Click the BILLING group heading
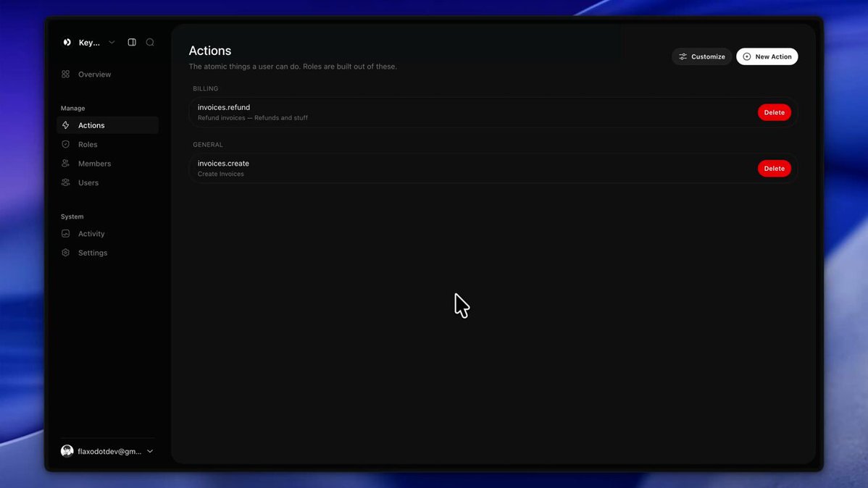This screenshot has height=488, width=868. [205, 88]
